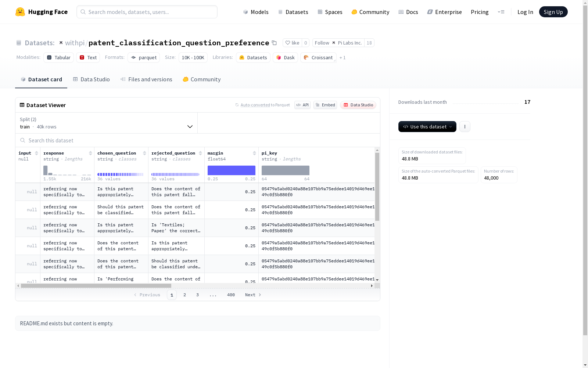Click the main search models field
The image size is (588, 368).
click(147, 12)
